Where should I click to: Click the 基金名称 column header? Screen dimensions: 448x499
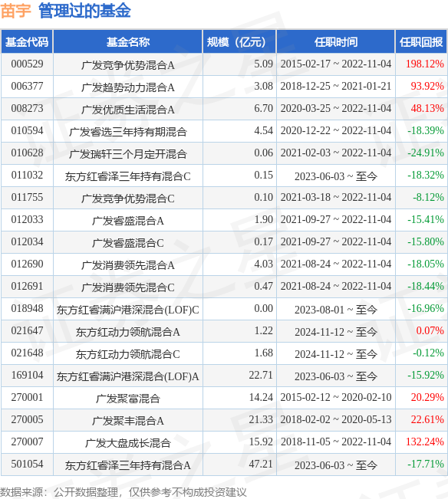(x=127, y=41)
